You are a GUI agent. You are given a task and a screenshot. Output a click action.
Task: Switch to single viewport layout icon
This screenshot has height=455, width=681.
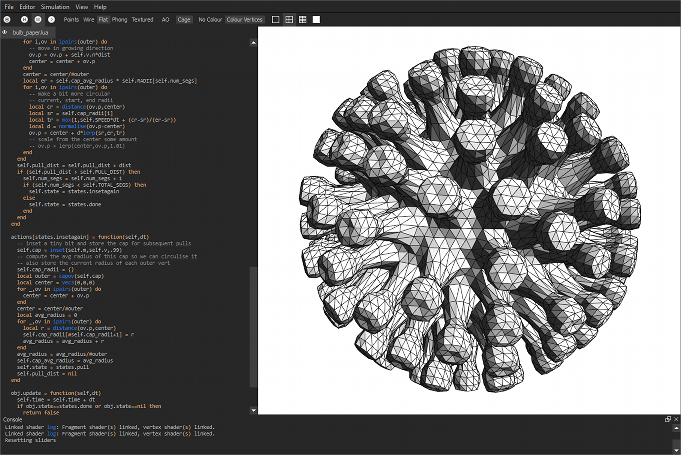click(x=275, y=19)
